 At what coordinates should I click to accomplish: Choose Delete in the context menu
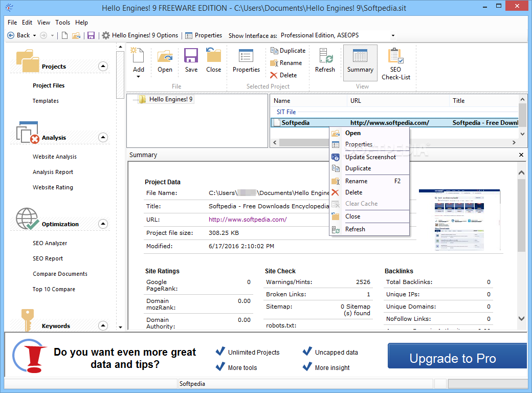(369, 192)
